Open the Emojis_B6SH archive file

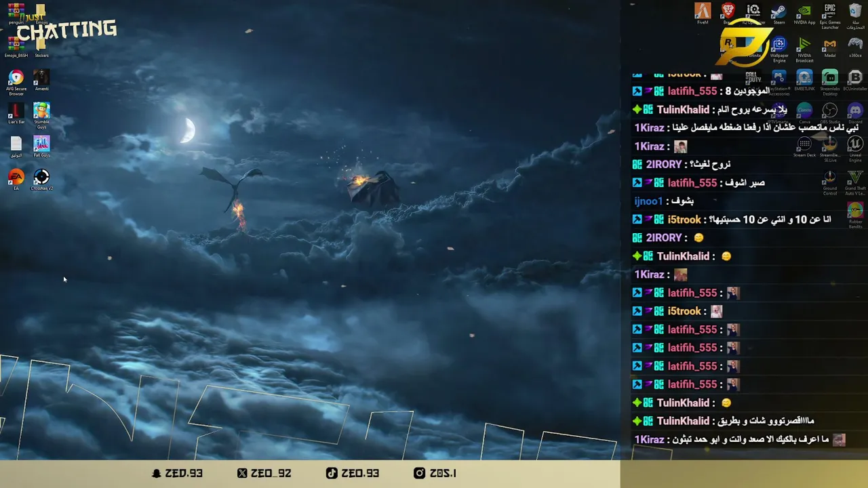[16, 47]
